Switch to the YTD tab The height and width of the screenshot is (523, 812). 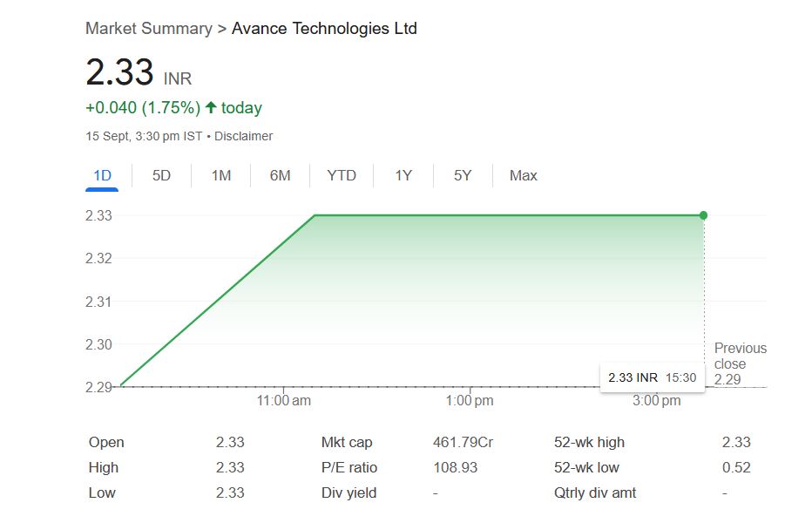tap(342, 175)
